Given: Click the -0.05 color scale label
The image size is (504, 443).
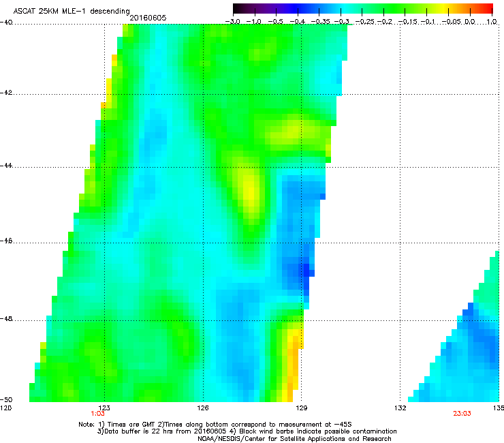Looking at the screenshot, I should 451,22.
